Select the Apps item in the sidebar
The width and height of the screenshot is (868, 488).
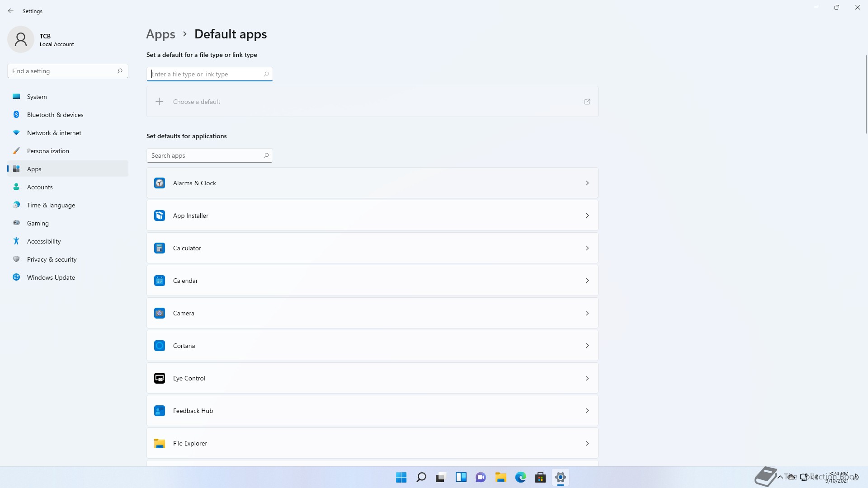point(68,169)
